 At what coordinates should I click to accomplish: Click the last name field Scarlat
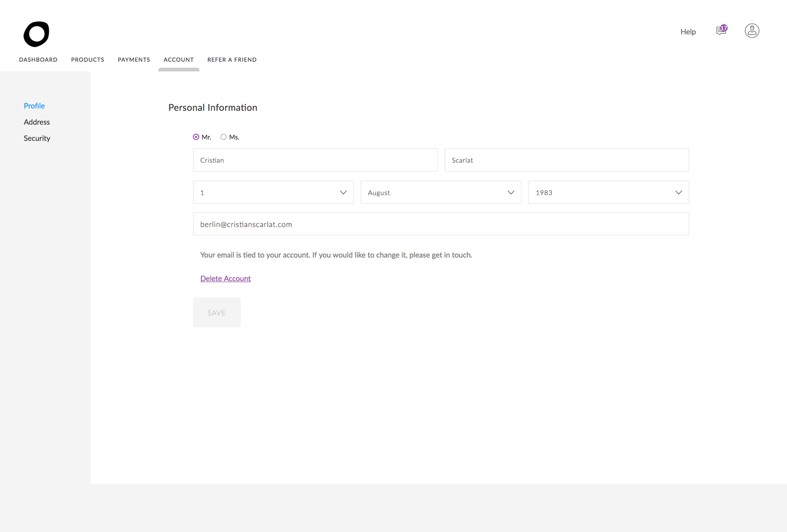click(566, 160)
